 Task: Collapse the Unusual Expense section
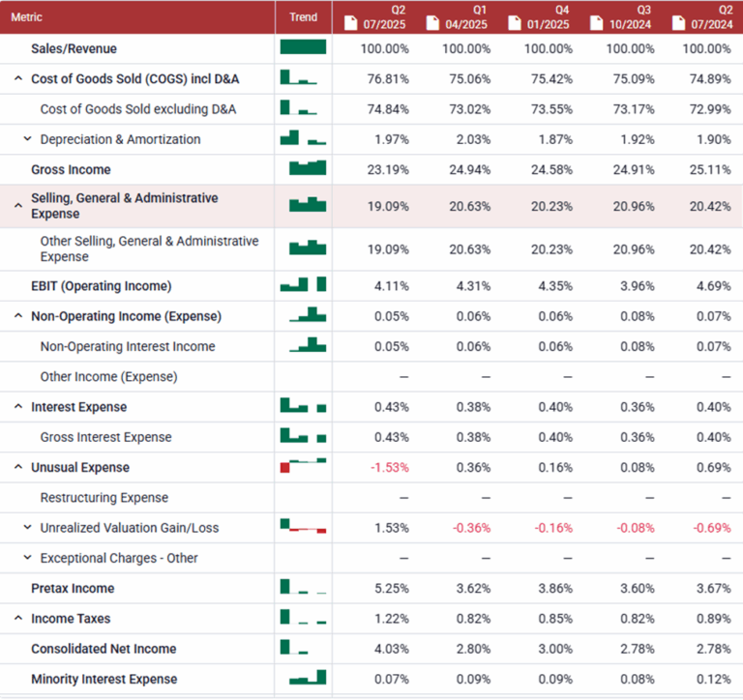click(18, 467)
